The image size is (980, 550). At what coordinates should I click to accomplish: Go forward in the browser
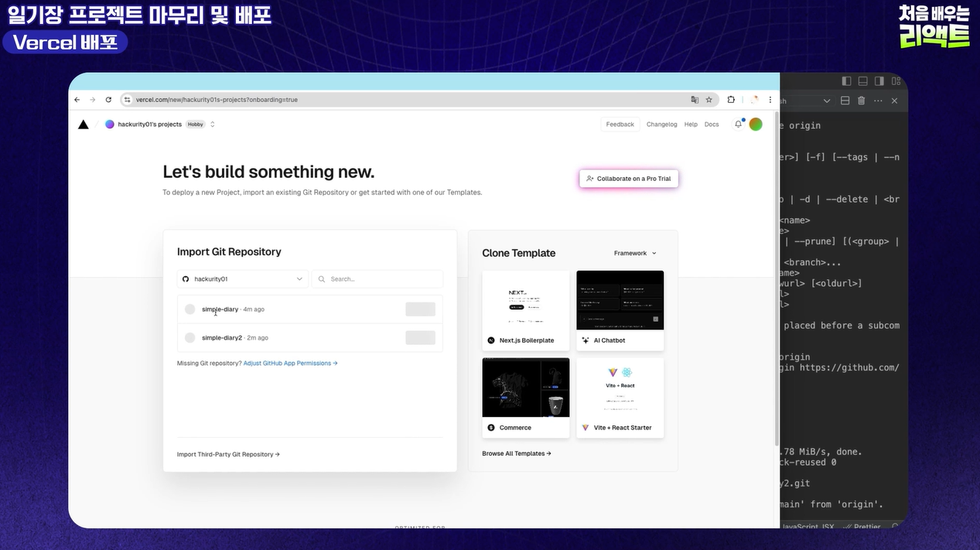tap(92, 100)
